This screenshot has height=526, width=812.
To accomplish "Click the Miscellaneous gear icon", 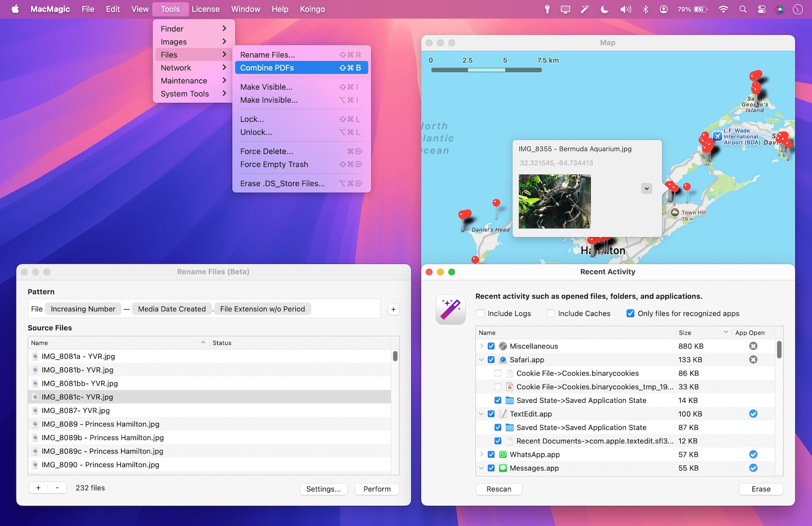I will [503, 346].
